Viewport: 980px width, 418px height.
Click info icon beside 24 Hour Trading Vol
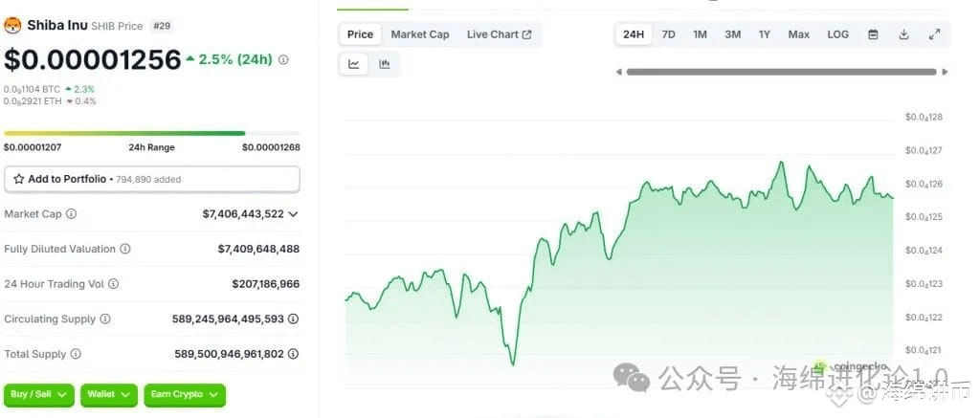coord(113,284)
